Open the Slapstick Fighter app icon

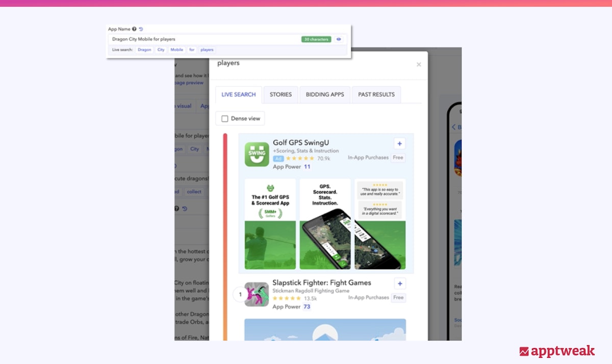pyautogui.click(x=257, y=294)
